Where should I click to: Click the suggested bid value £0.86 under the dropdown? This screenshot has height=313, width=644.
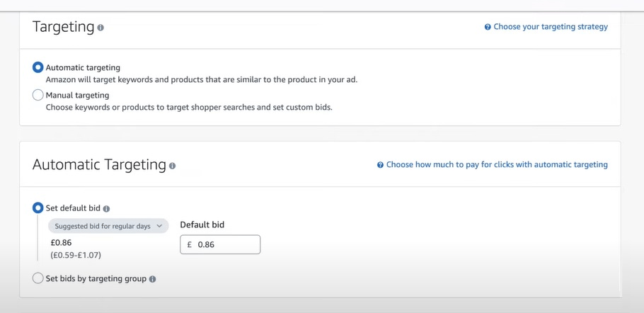coord(62,243)
